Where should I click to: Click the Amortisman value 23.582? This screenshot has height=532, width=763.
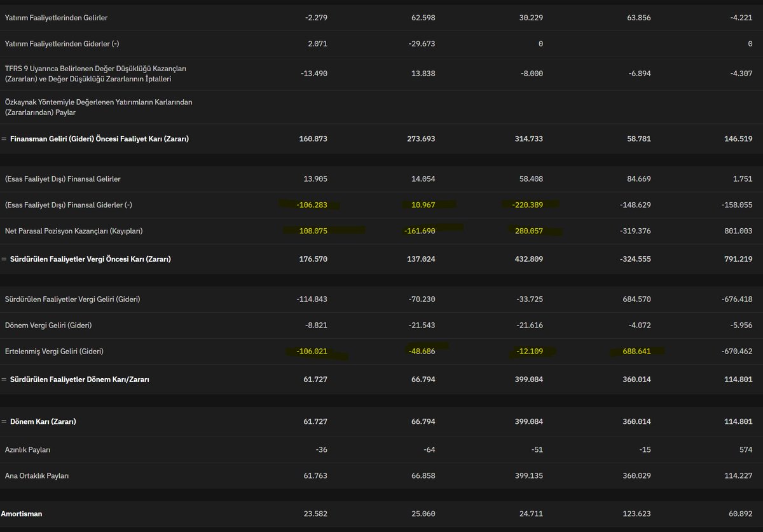[315, 514]
